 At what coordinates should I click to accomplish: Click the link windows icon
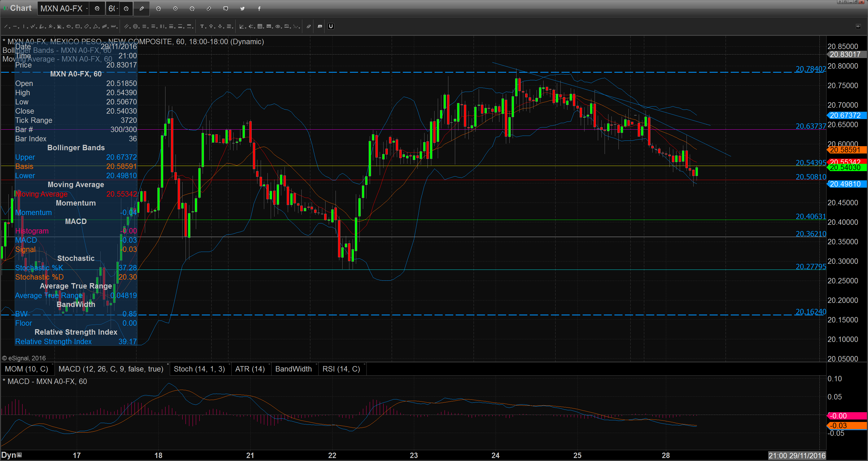209,9
